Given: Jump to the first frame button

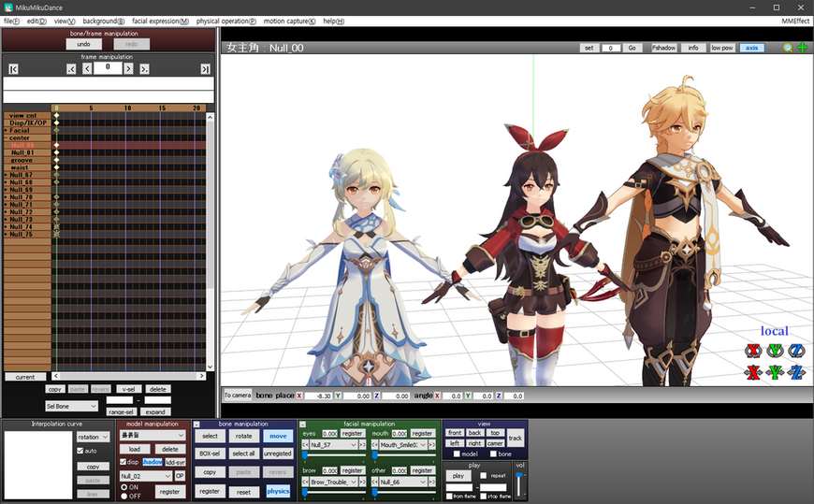Looking at the screenshot, I should [13, 69].
